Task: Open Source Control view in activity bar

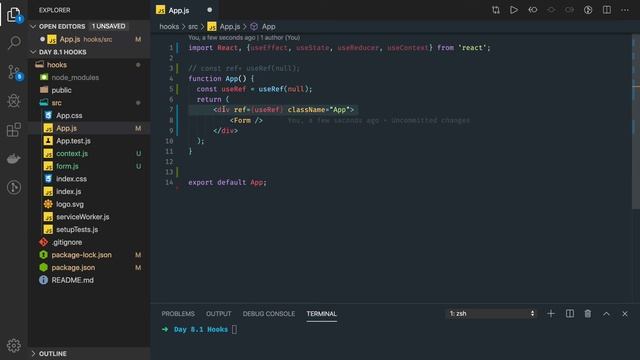Action: (x=14, y=72)
